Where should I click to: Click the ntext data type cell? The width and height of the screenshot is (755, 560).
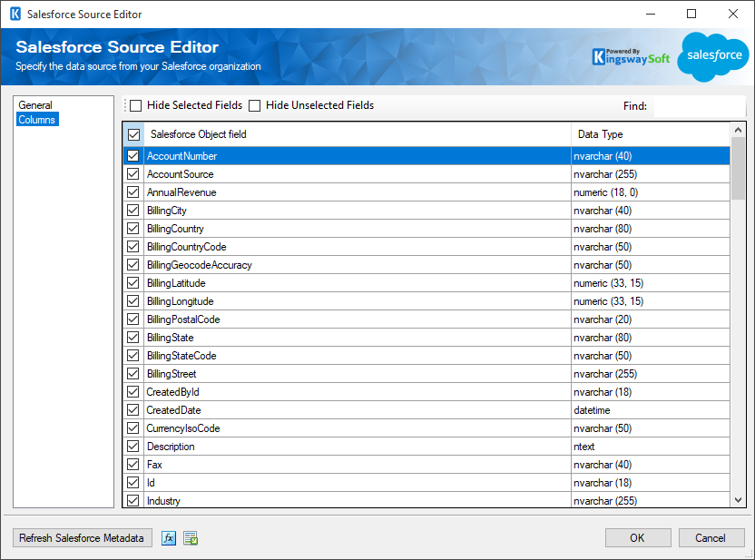pyautogui.click(x=651, y=447)
